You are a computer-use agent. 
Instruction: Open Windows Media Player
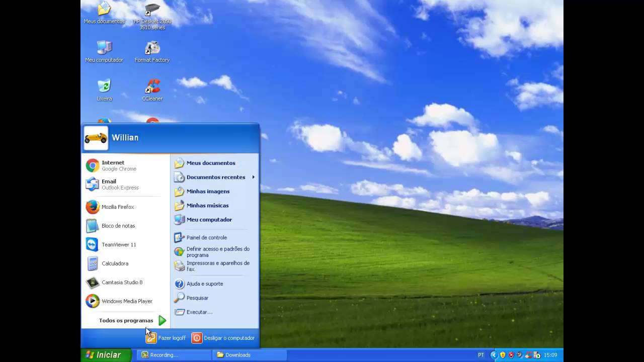126,301
